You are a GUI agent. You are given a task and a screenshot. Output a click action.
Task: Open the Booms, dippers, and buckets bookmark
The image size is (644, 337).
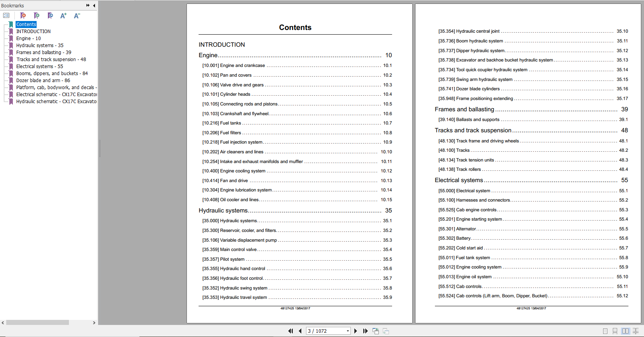[x=52, y=74]
